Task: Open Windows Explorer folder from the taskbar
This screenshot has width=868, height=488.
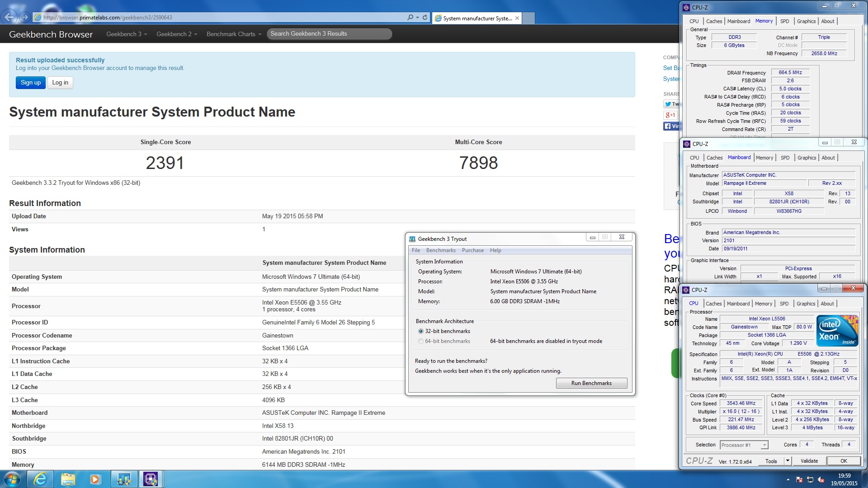Action: point(68,479)
